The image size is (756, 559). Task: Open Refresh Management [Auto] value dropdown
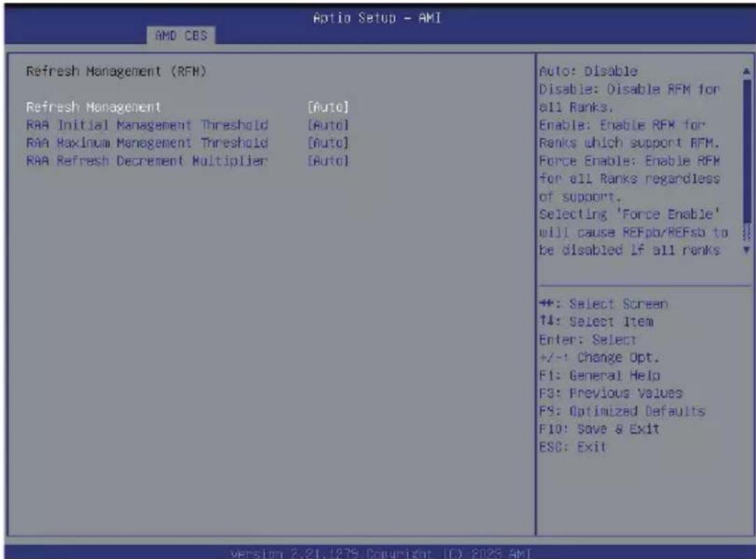(328, 107)
